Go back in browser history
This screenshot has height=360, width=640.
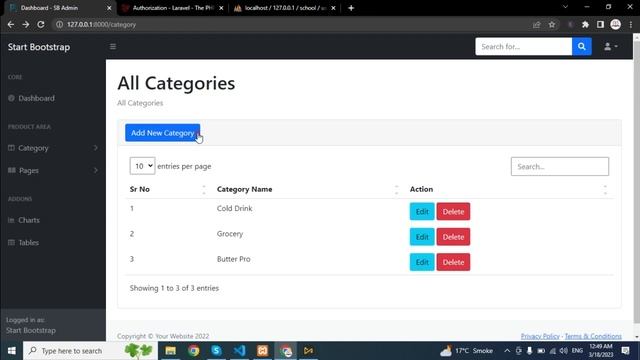point(11,24)
